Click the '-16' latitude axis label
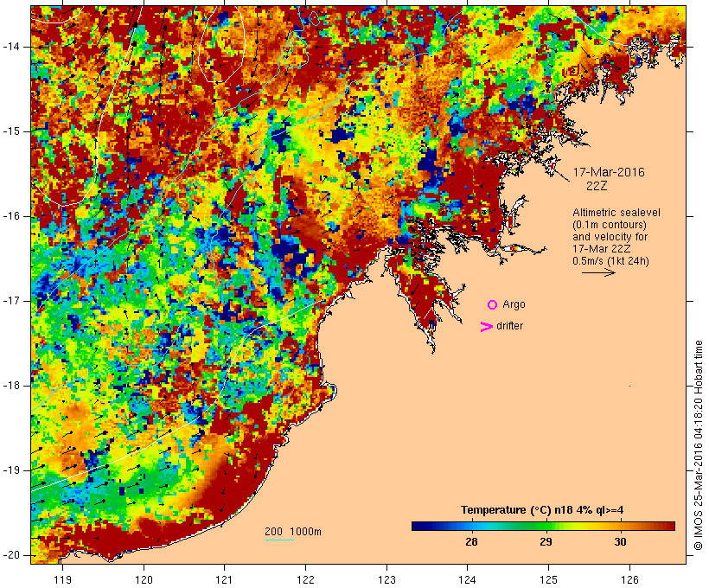 (11, 216)
